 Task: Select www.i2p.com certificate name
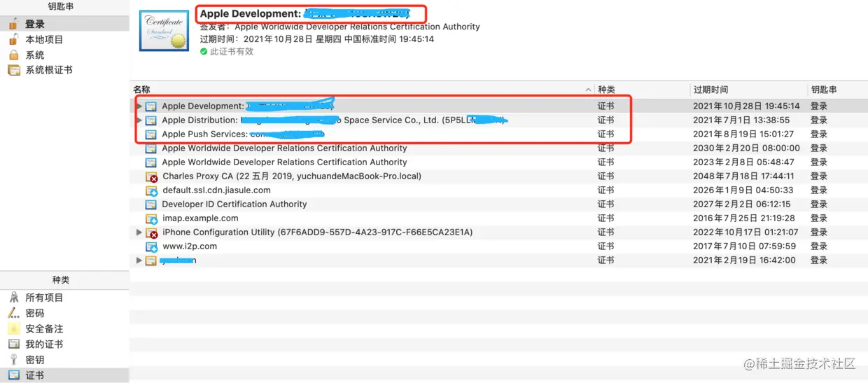point(190,246)
